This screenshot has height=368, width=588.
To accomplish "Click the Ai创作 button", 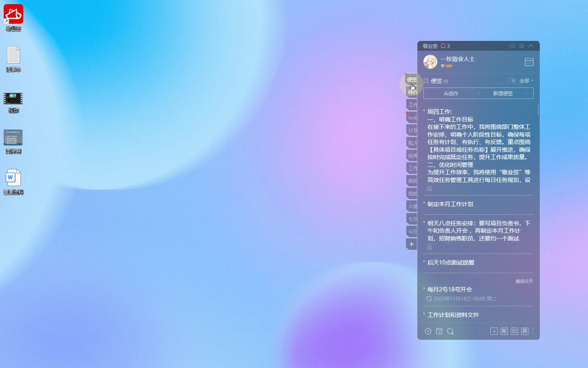I will pos(451,93).
